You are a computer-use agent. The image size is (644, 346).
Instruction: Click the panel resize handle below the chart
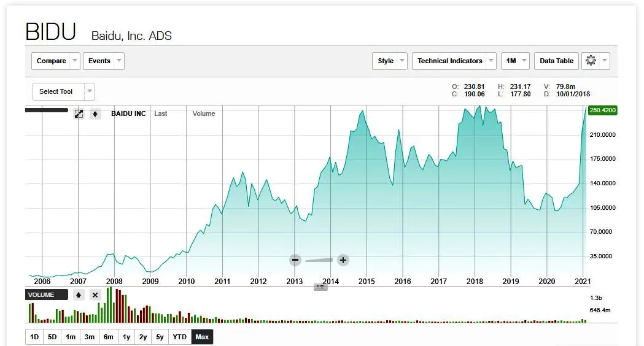320,287
